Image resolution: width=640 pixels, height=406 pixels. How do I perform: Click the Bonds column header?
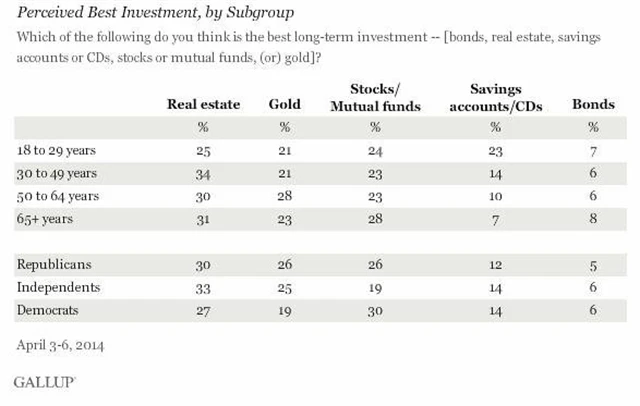(590, 104)
